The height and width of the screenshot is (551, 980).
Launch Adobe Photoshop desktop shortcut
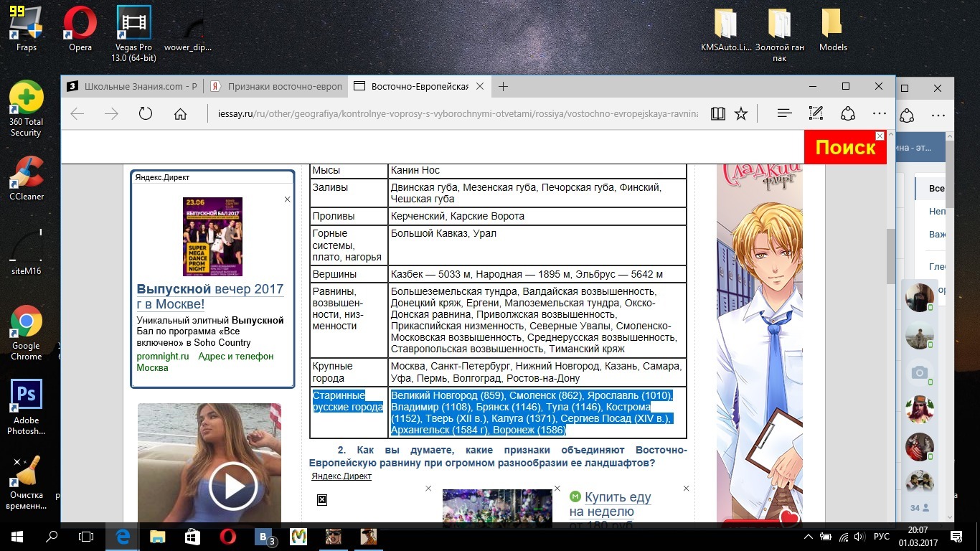click(26, 408)
